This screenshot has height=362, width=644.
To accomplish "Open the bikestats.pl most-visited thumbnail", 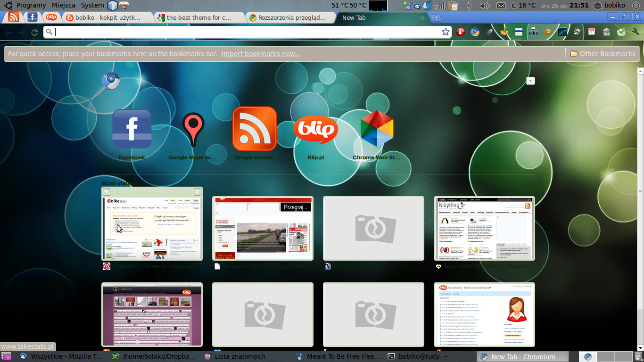I will 152,228.
